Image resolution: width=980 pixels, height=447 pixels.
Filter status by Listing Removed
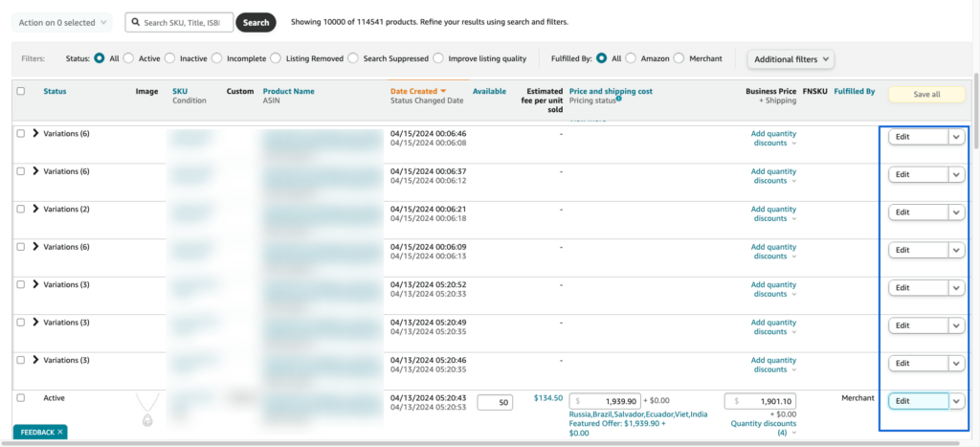(x=276, y=58)
